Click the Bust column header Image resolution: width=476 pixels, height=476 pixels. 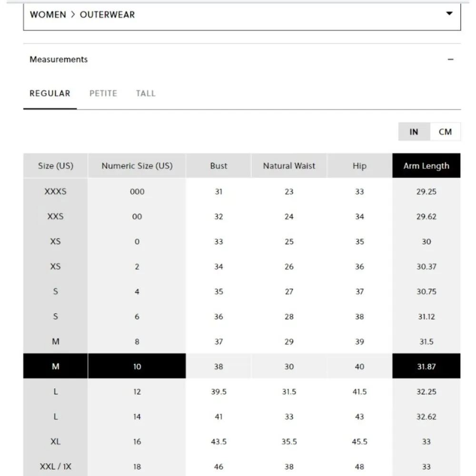218,166
